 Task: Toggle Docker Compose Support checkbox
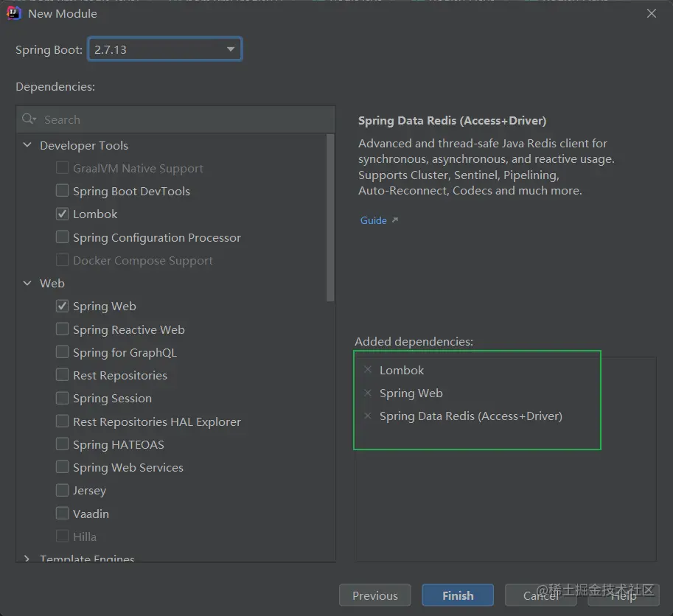[x=62, y=260]
